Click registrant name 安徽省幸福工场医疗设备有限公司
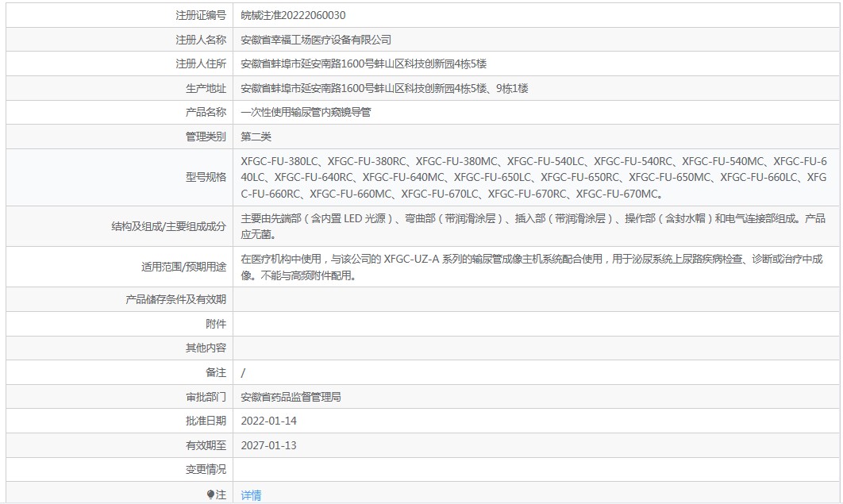Image resolution: width=843 pixels, height=504 pixels. tap(316, 40)
